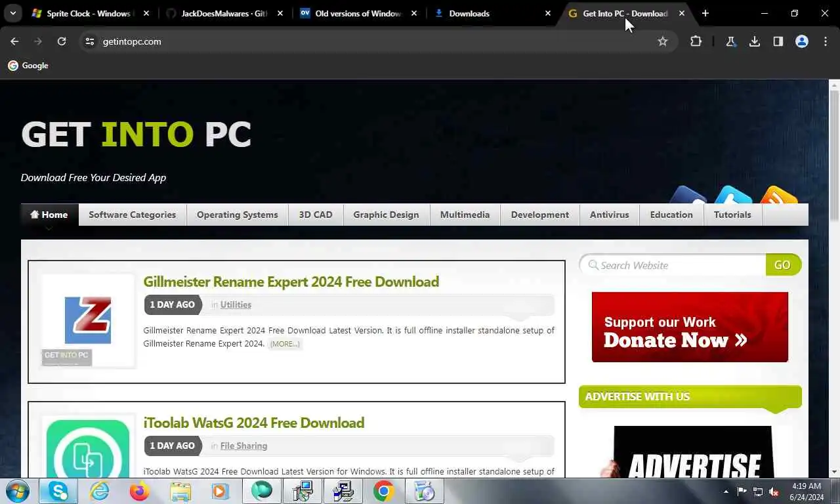This screenshot has width=840, height=504.
Task: Open the clock showing 4:19 AM
Action: tap(807, 492)
